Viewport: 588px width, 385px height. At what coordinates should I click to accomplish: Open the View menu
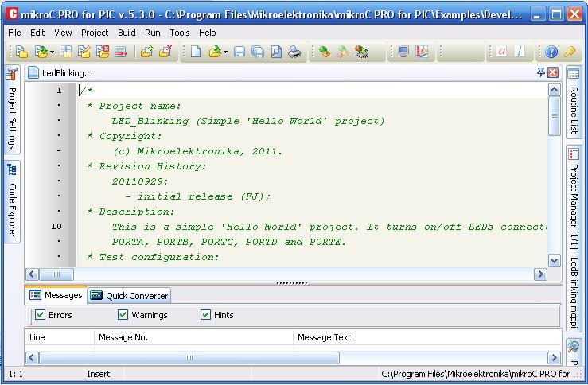click(x=63, y=33)
